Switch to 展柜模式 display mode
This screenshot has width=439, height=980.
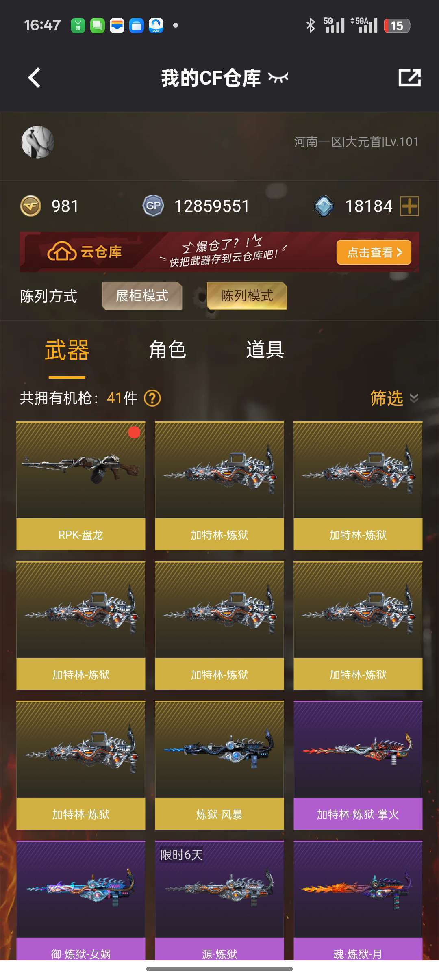[x=142, y=296]
